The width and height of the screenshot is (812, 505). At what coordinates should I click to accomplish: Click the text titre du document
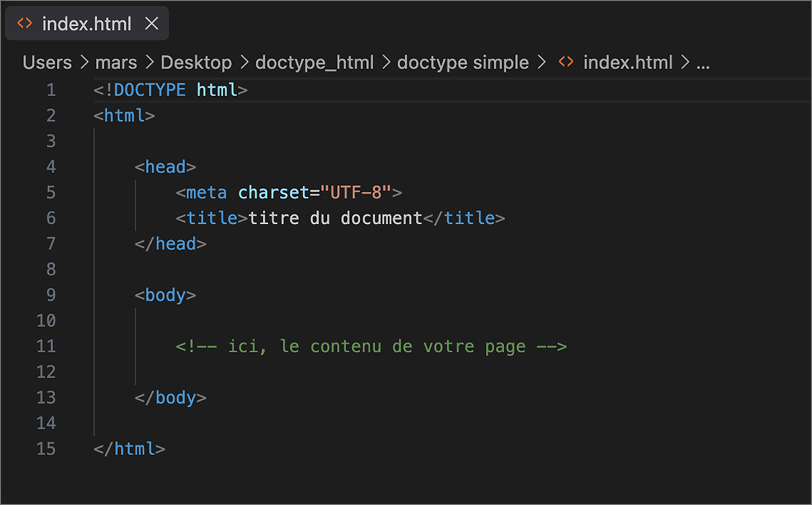coord(335,218)
